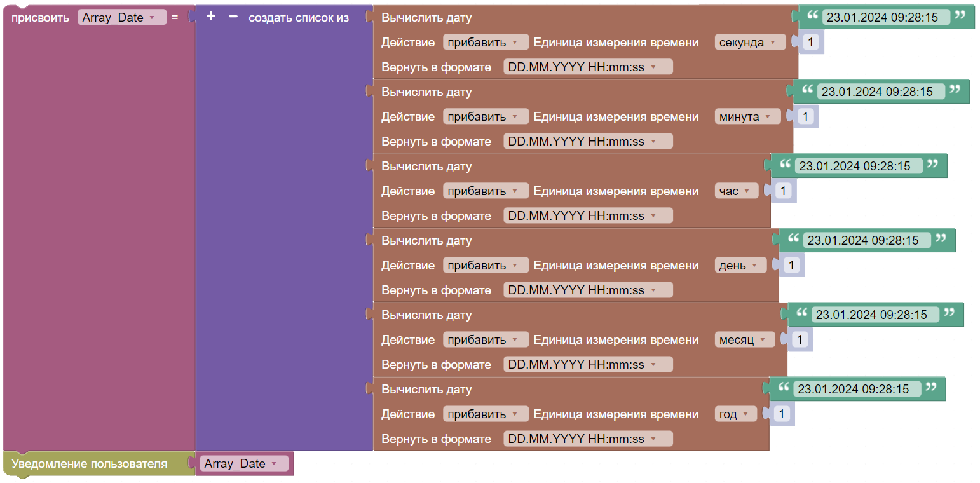This screenshot has width=980, height=483.
Task: Open format dropdown DD.MM.YYYY in месяц block
Action: [588, 365]
